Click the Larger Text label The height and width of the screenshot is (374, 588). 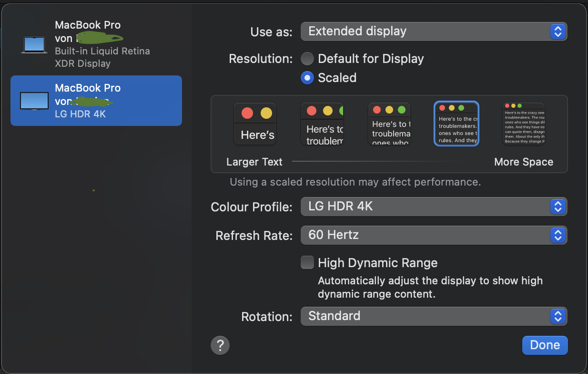[254, 162]
